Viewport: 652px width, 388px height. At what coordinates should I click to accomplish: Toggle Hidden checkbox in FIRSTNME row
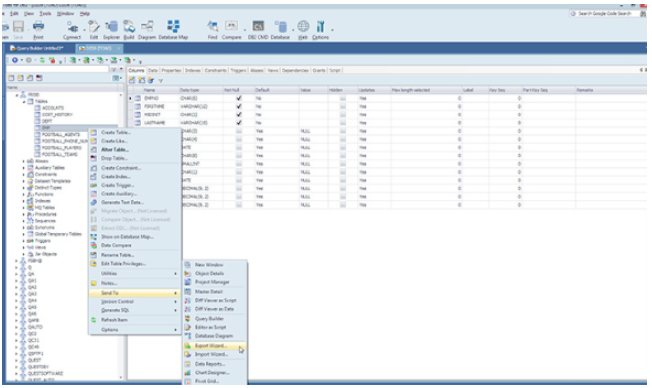[343, 106]
